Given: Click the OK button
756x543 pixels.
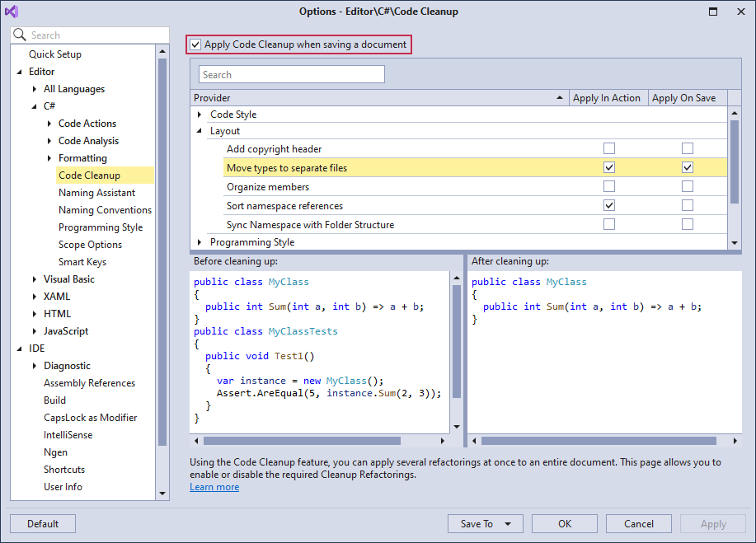Looking at the screenshot, I should [565, 524].
